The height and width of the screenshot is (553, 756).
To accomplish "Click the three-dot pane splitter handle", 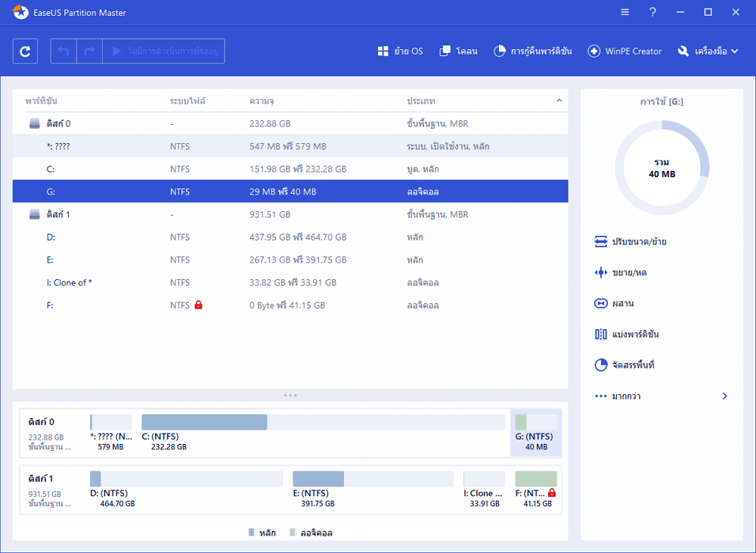I will pos(290,395).
